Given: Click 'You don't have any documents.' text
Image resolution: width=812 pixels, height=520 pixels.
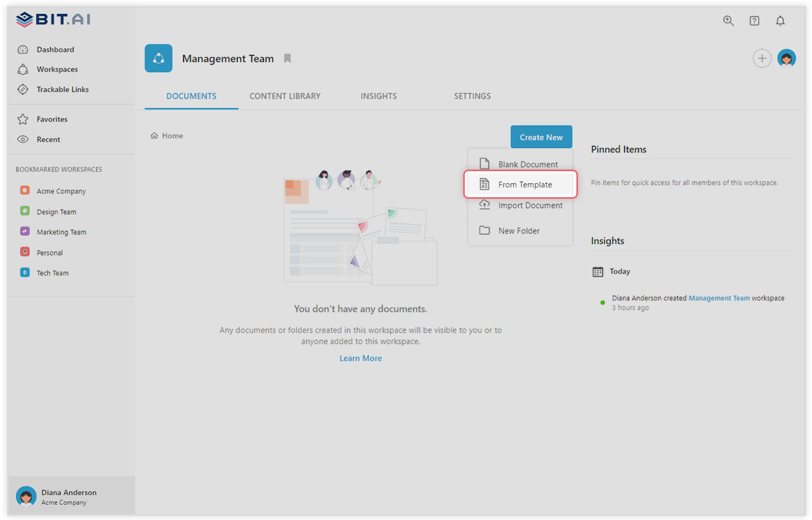Looking at the screenshot, I should click(x=361, y=309).
